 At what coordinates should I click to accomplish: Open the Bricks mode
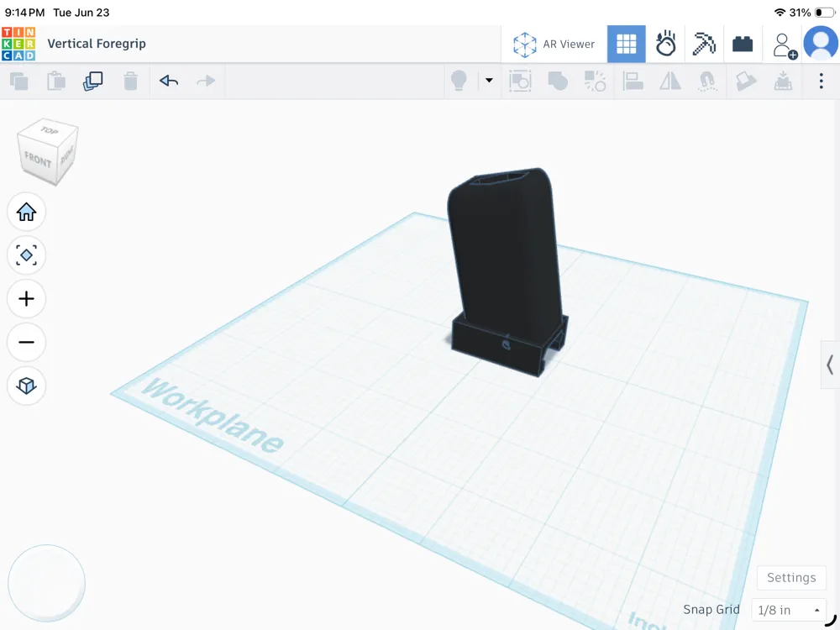(743, 44)
